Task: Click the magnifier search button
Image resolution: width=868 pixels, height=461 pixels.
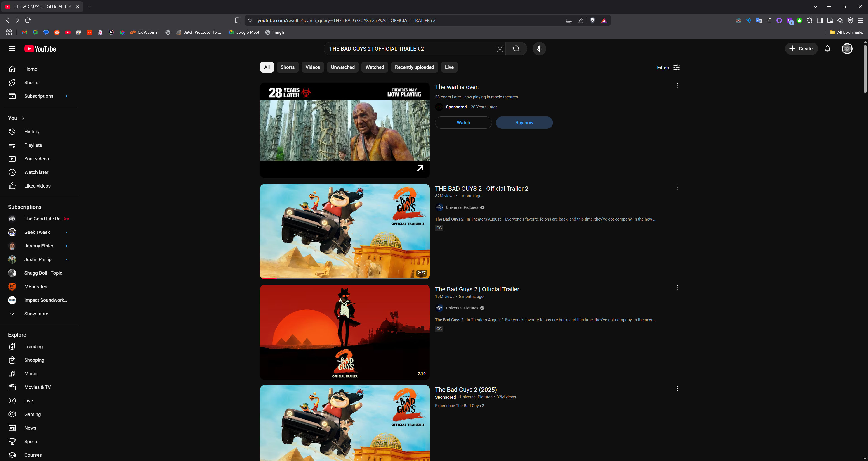Action: [x=516, y=49]
